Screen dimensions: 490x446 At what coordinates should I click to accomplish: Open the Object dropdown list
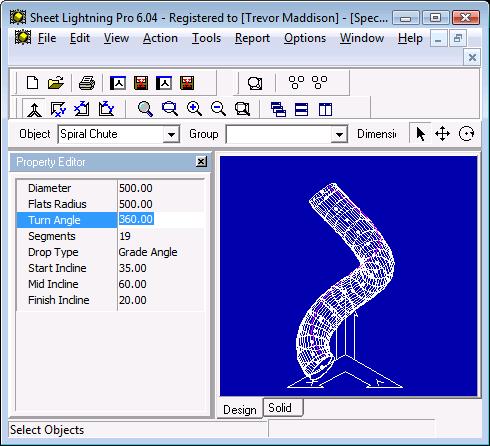(x=171, y=135)
